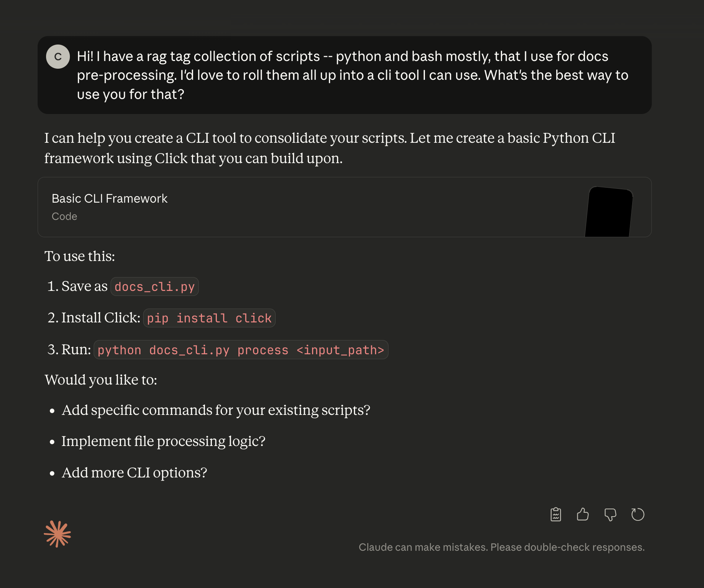Screen dimensions: 704x588
Task: Select the Add more CLI options bullet
Action: click(134, 472)
